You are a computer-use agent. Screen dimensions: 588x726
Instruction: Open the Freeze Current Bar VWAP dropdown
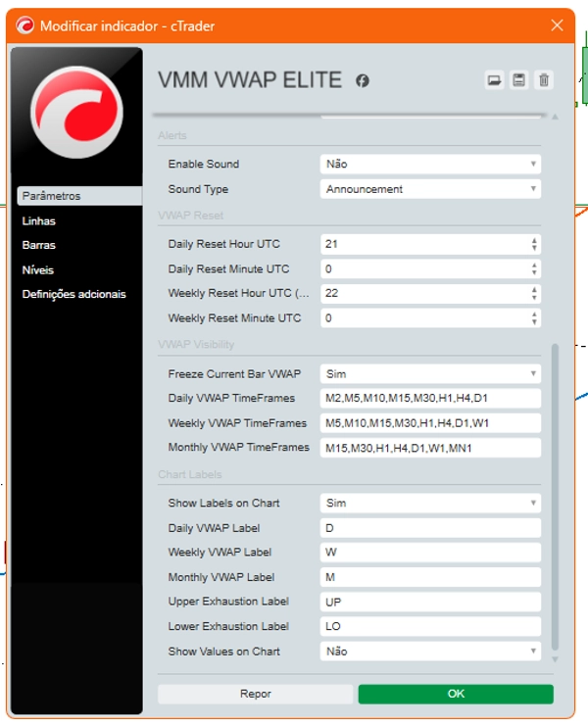(430, 373)
